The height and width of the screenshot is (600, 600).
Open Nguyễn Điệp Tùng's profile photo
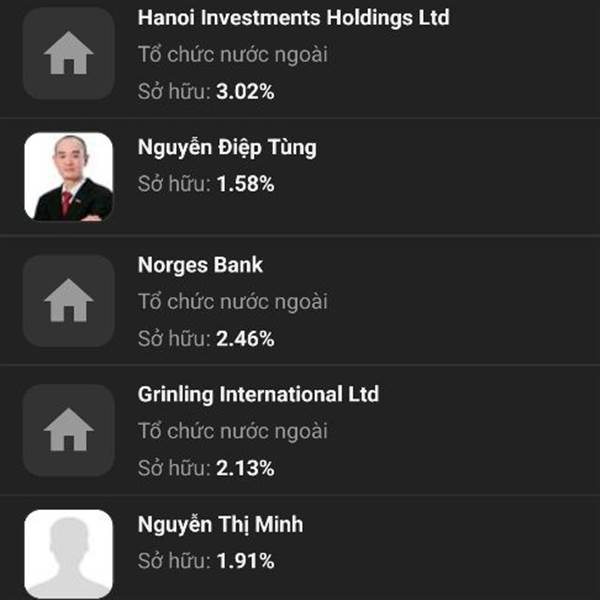pyautogui.click(x=69, y=177)
